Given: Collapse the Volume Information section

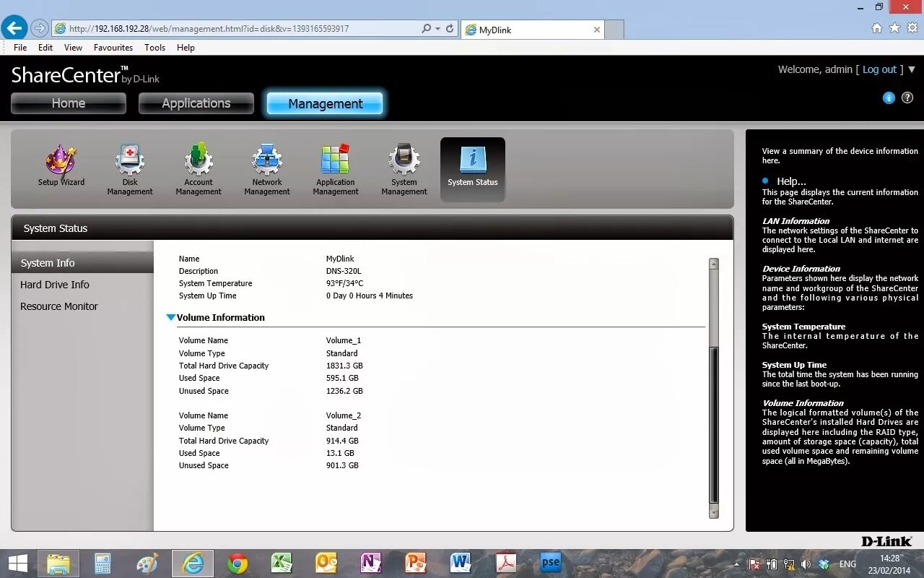Looking at the screenshot, I should (171, 317).
